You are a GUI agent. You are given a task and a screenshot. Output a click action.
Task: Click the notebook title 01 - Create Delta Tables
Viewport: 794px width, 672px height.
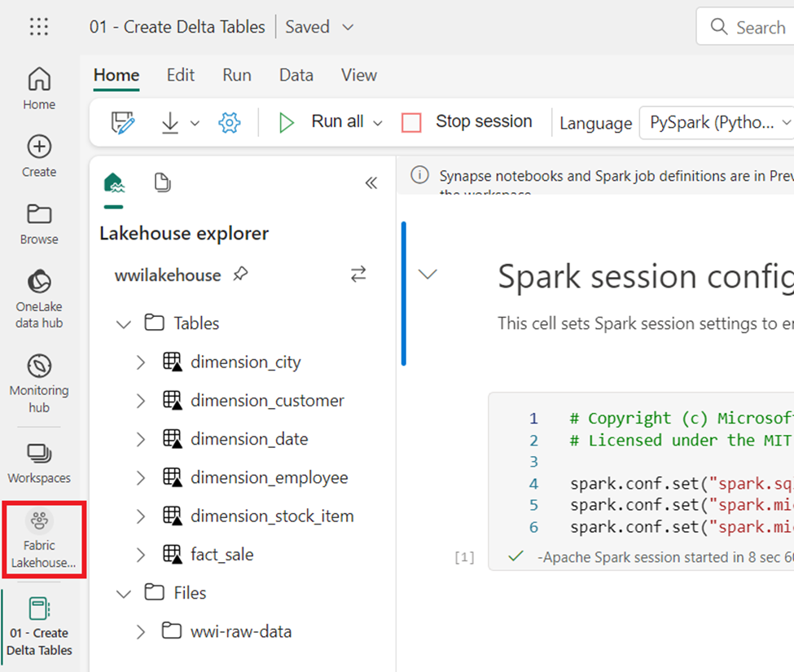pos(178,27)
